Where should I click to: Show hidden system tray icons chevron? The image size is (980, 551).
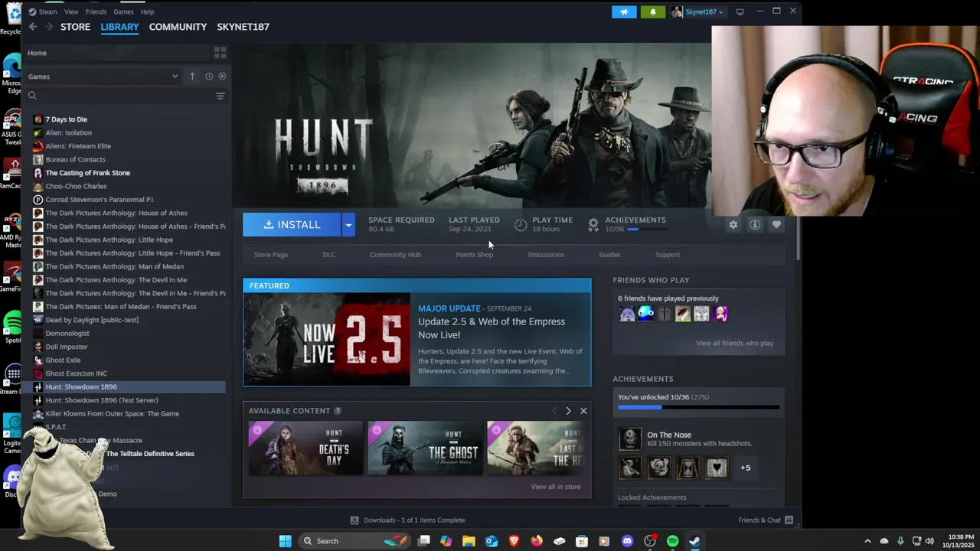point(867,541)
